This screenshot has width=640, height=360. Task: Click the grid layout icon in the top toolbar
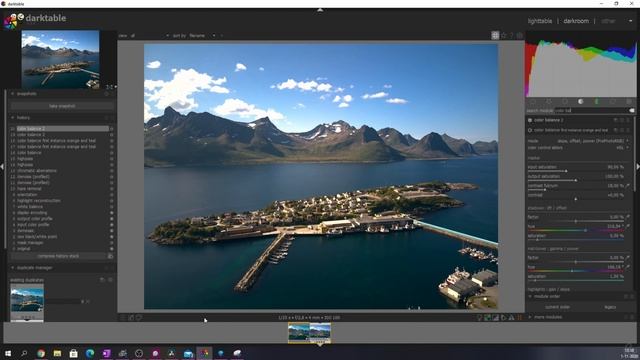pos(495,36)
